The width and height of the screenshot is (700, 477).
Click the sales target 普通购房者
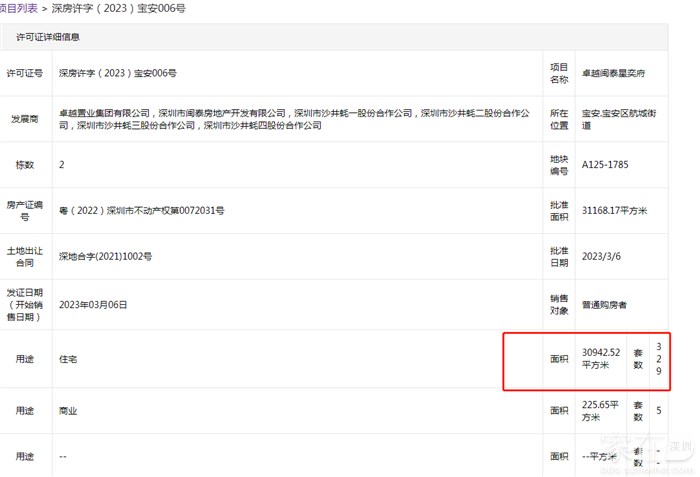(x=606, y=303)
